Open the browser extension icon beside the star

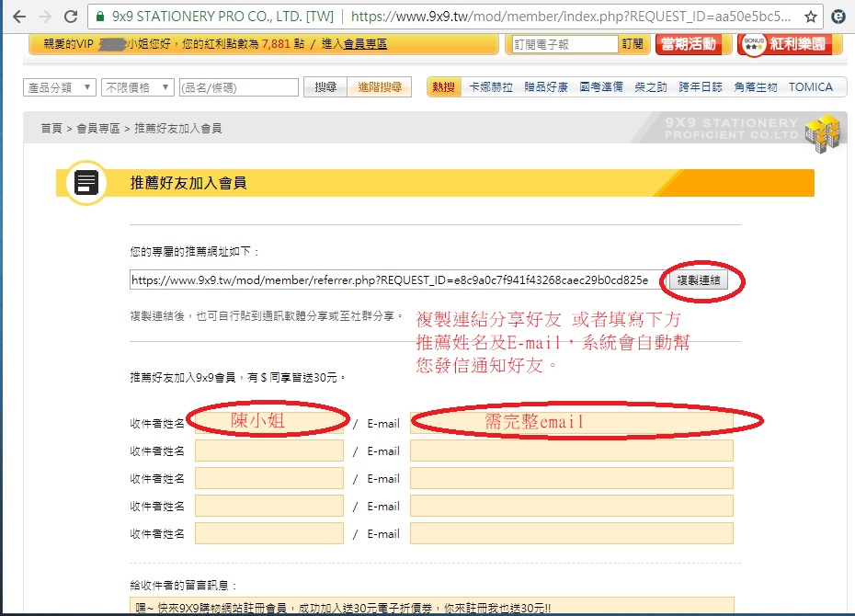(838, 17)
